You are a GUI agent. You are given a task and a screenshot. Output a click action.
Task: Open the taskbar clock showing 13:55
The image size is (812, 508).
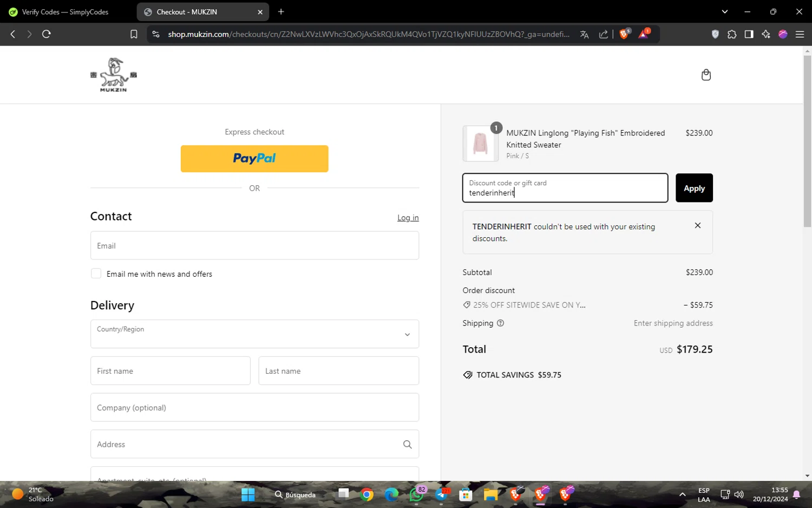click(770, 494)
